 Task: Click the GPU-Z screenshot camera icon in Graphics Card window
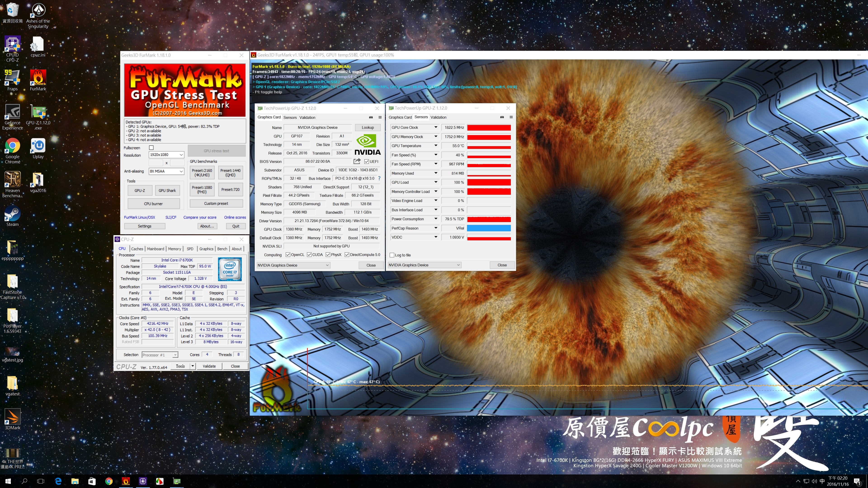coord(371,117)
